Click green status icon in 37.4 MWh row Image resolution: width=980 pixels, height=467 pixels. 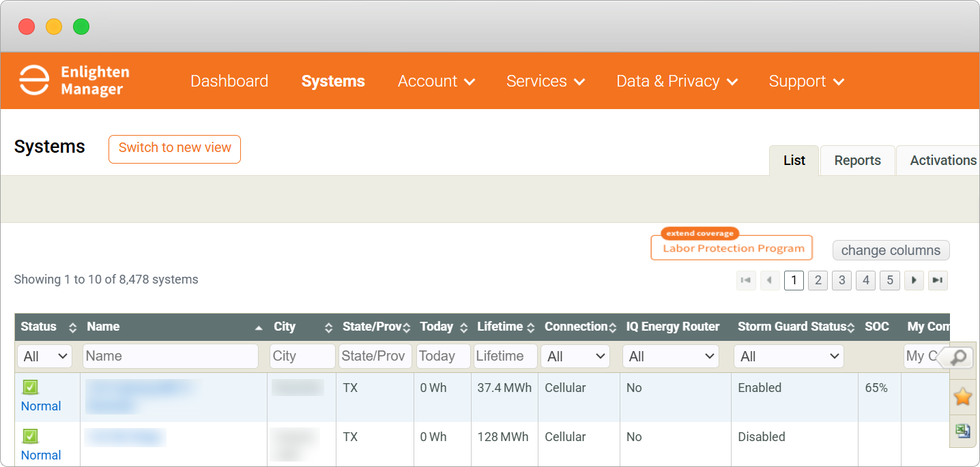(x=30, y=387)
